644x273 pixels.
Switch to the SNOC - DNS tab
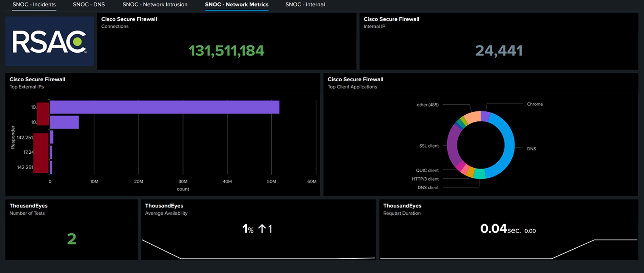pos(89,5)
